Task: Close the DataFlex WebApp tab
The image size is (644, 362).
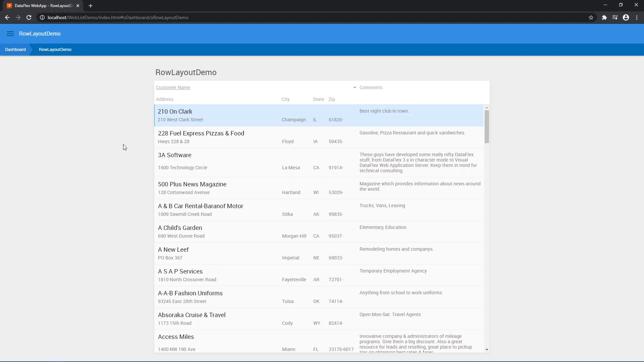Action: point(78,6)
